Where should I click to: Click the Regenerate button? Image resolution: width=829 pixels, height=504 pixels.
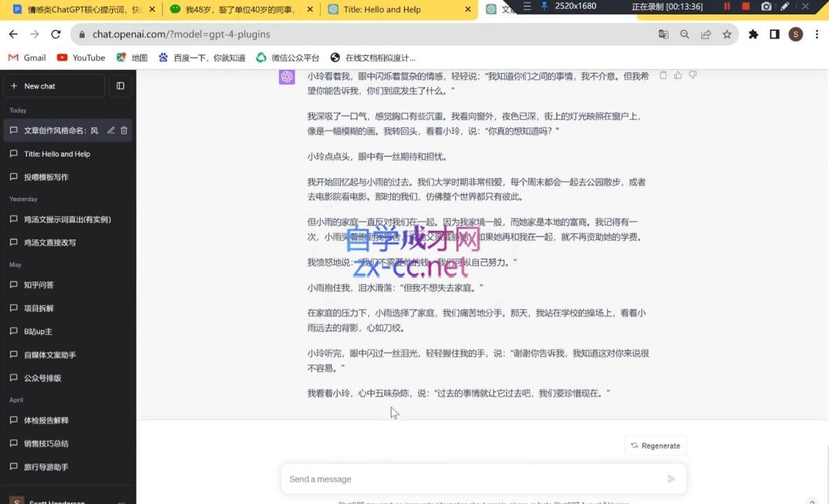(655, 445)
